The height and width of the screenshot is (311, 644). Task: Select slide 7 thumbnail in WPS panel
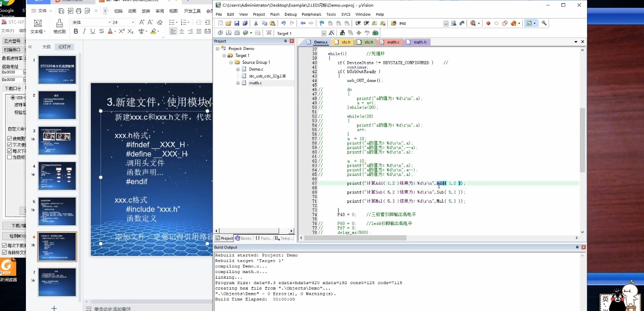[x=57, y=282]
